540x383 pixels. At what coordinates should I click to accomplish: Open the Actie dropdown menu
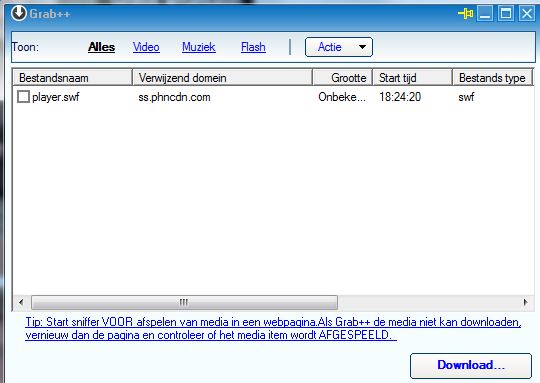point(339,47)
